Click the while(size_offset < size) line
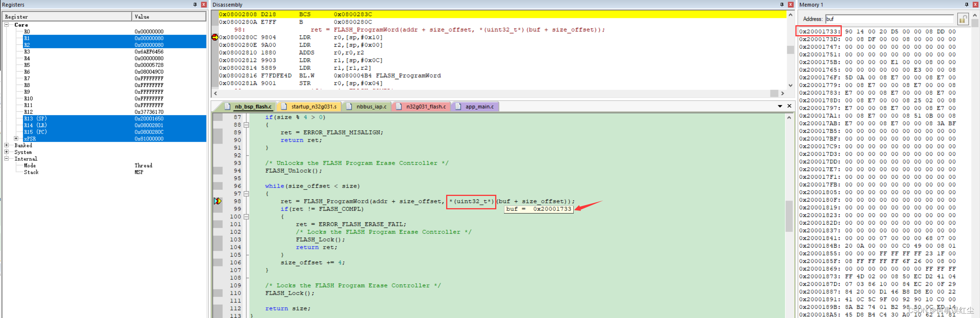Image resolution: width=980 pixels, height=318 pixels. click(x=312, y=186)
